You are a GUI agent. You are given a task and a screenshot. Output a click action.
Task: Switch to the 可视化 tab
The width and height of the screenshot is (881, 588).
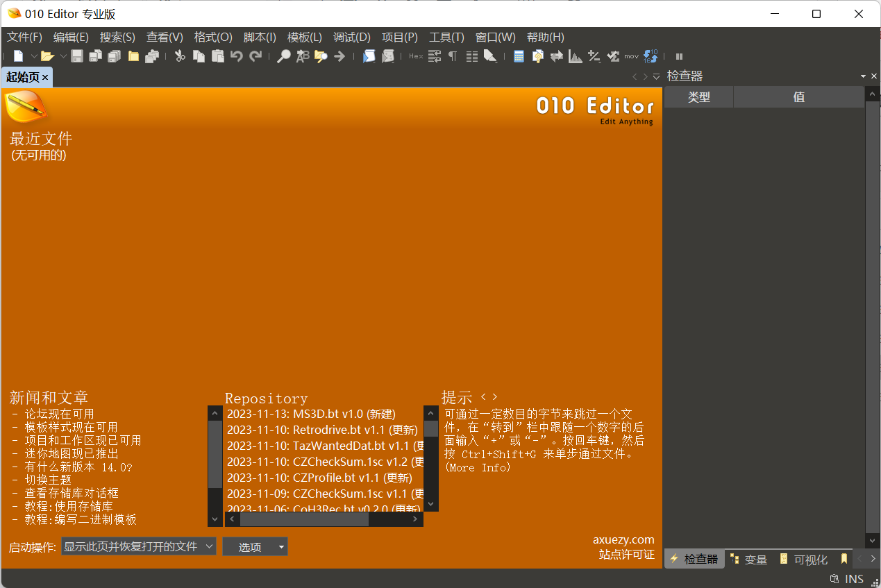point(803,559)
